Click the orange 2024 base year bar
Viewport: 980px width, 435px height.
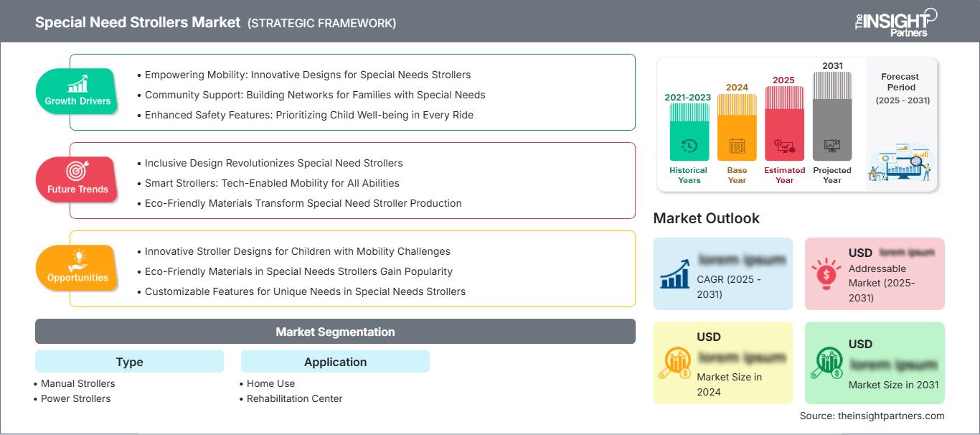[x=737, y=128]
